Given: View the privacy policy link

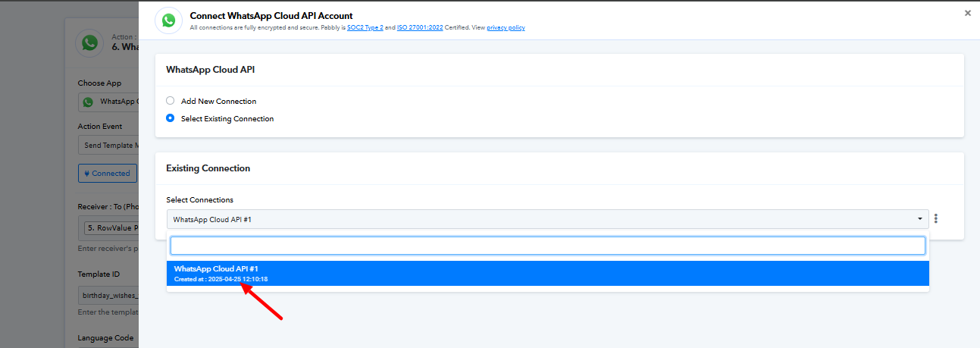Looking at the screenshot, I should [506, 28].
